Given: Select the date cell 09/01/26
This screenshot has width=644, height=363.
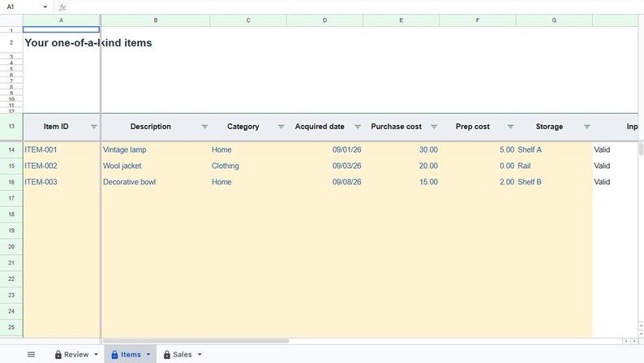Looking at the screenshot, I should pos(324,149).
